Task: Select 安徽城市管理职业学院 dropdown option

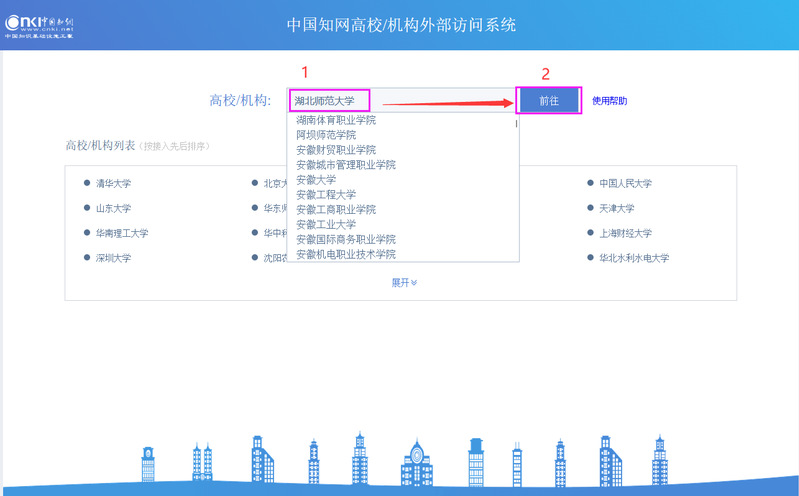Action: tap(346, 165)
